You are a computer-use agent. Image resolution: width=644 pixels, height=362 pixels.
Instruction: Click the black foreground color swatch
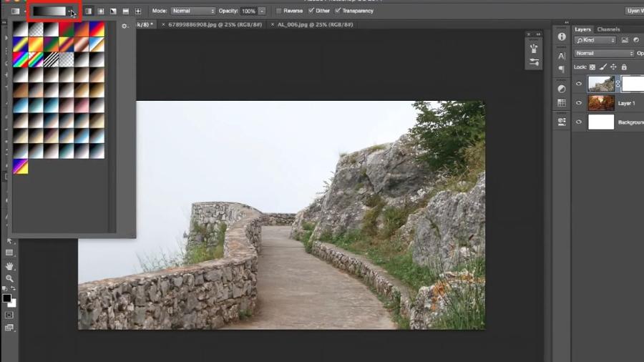(x=6, y=298)
